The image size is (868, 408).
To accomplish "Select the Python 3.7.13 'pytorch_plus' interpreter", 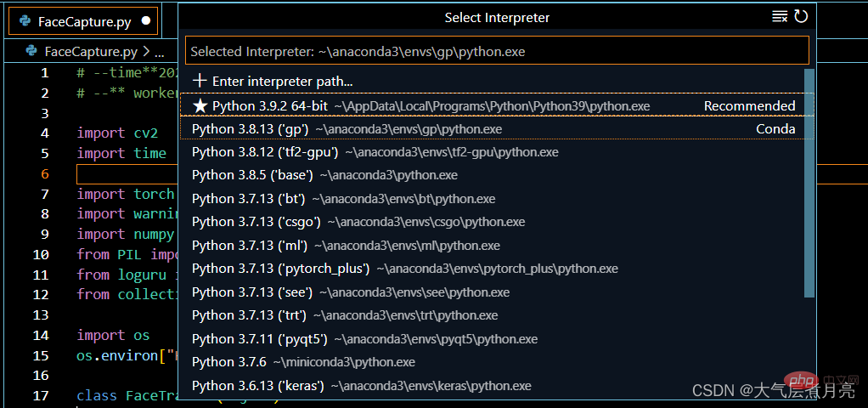I will pos(404,269).
